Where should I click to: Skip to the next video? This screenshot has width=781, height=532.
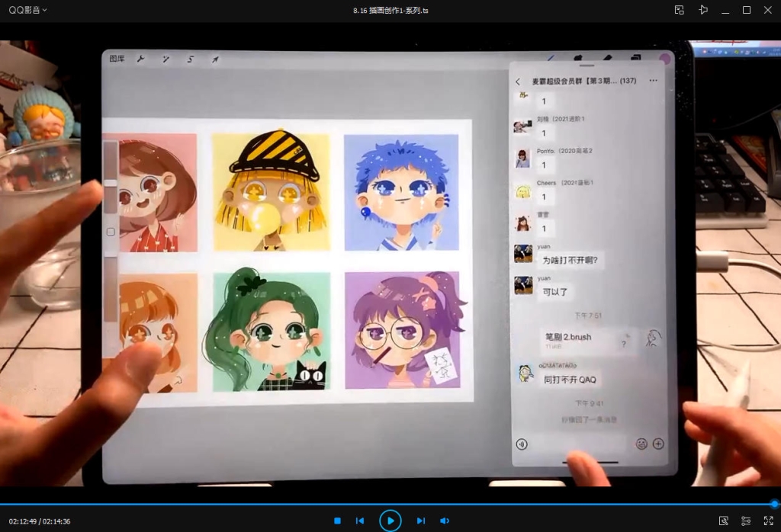point(420,521)
